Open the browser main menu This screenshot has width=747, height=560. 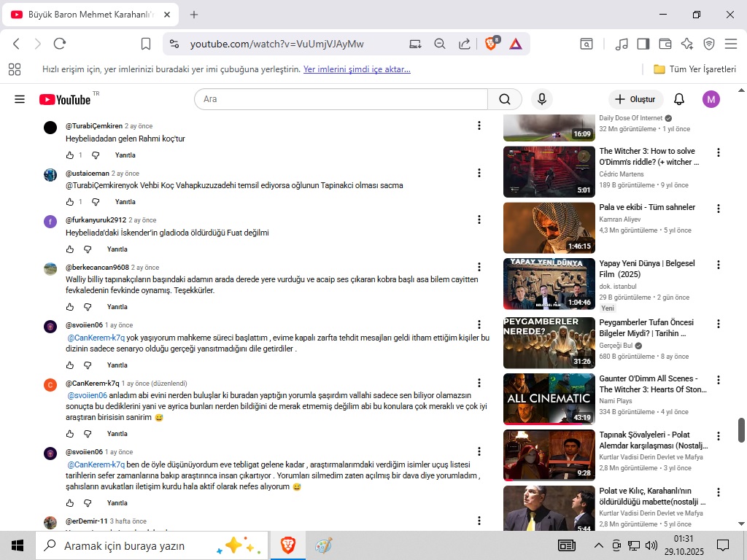(x=731, y=44)
